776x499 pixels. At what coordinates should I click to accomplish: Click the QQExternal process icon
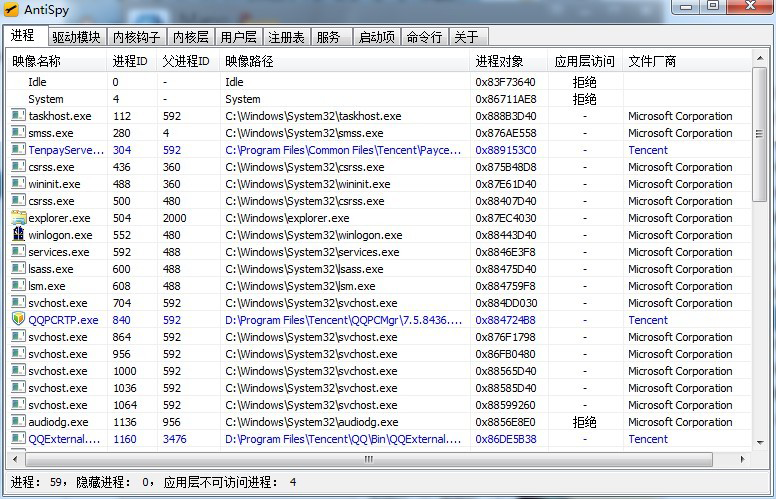coord(18,439)
